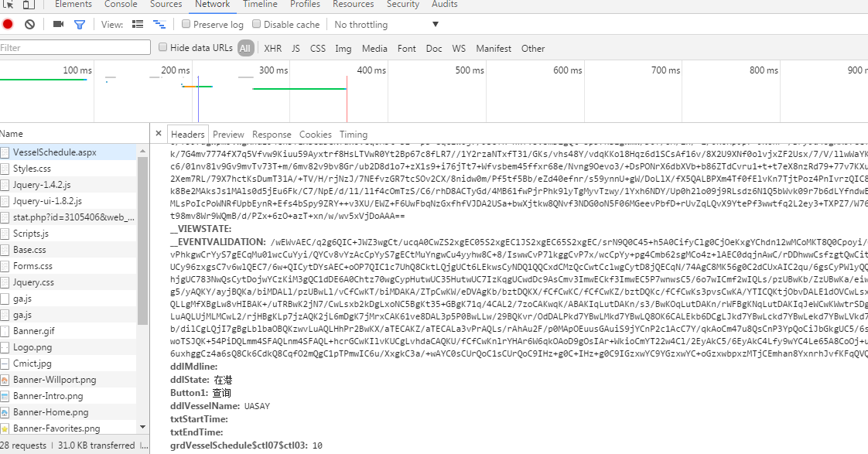Open the Security panel tab
Screen dimensions: 868x454
click(x=403, y=4)
